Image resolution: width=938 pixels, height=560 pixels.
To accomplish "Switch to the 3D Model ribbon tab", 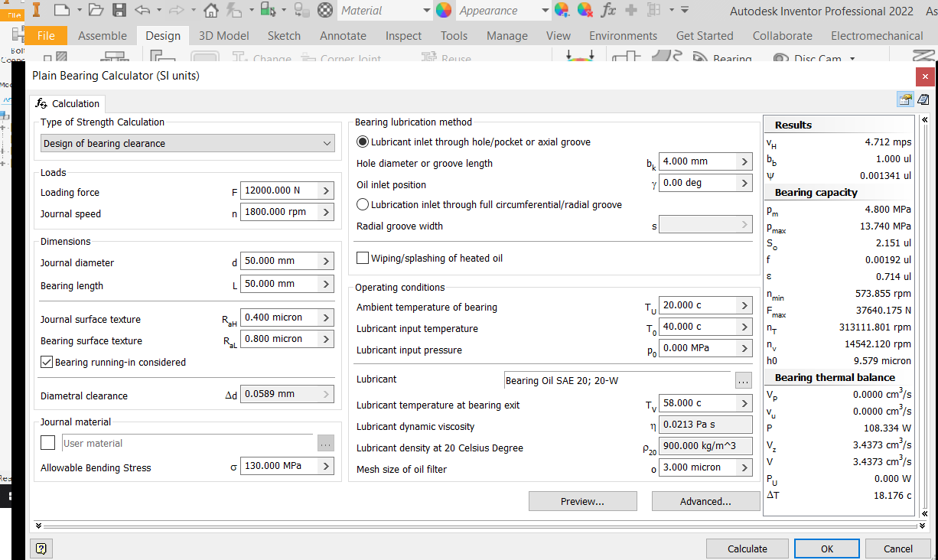I will point(224,35).
